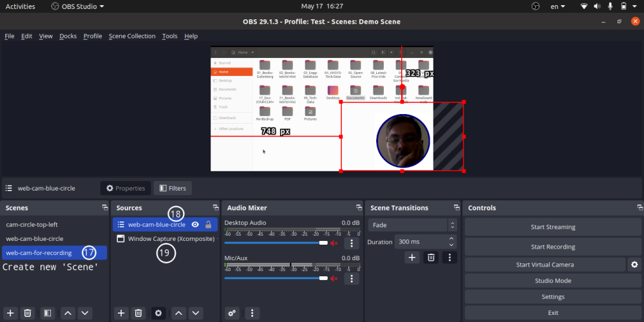The width and height of the screenshot is (644, 322).
Task: Open the Tools menu
Action: [169, 36]
